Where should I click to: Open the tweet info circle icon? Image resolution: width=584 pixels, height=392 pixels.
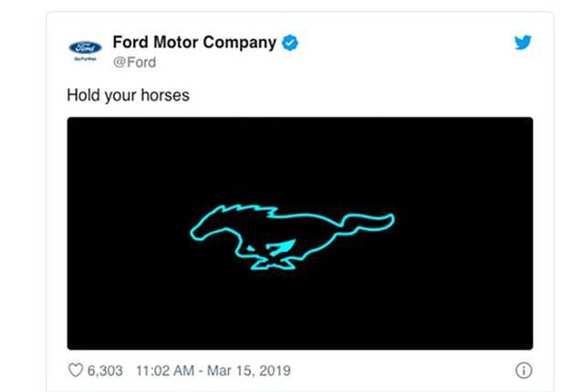(x=523, y=370)
